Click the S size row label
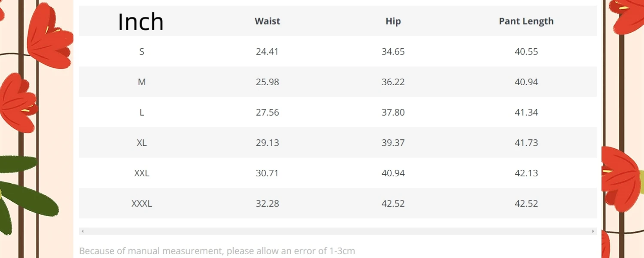Viewport: 644px width, 258px height. click(x=142, y=52)
